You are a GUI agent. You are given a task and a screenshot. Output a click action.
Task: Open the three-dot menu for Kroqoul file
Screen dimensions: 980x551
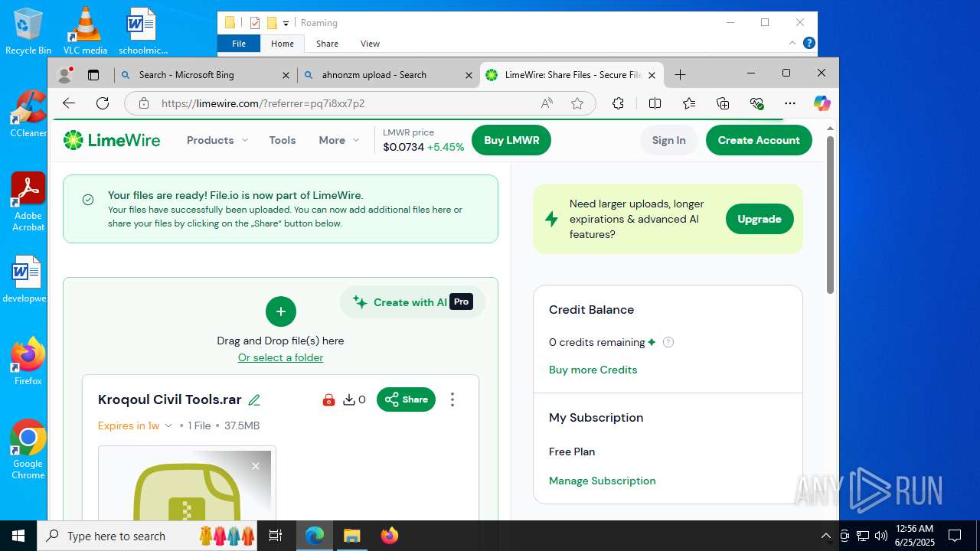click(x=452, y=399)
